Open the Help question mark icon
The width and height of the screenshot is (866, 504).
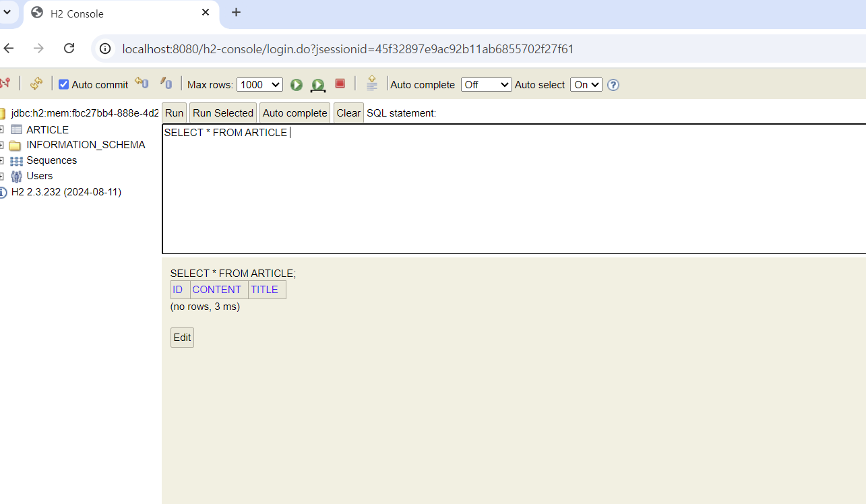click(613, 85)
